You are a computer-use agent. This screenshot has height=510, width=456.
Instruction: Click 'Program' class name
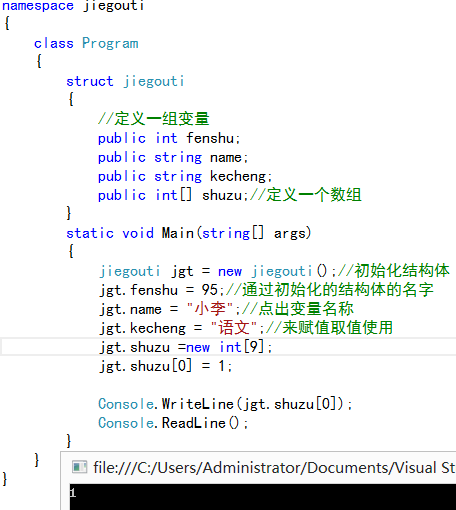point(110,43)
